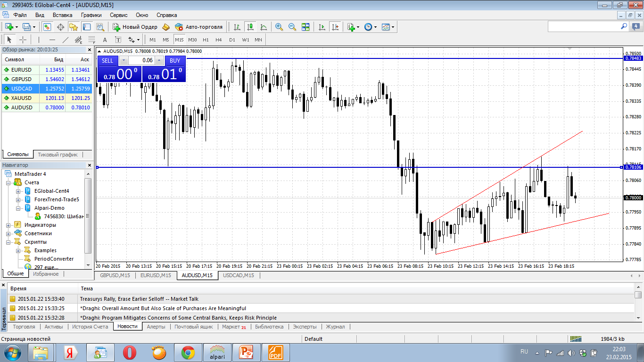Select the trendline drawing tool
Screen dimensions: 644x362
(x=66, y=40)
